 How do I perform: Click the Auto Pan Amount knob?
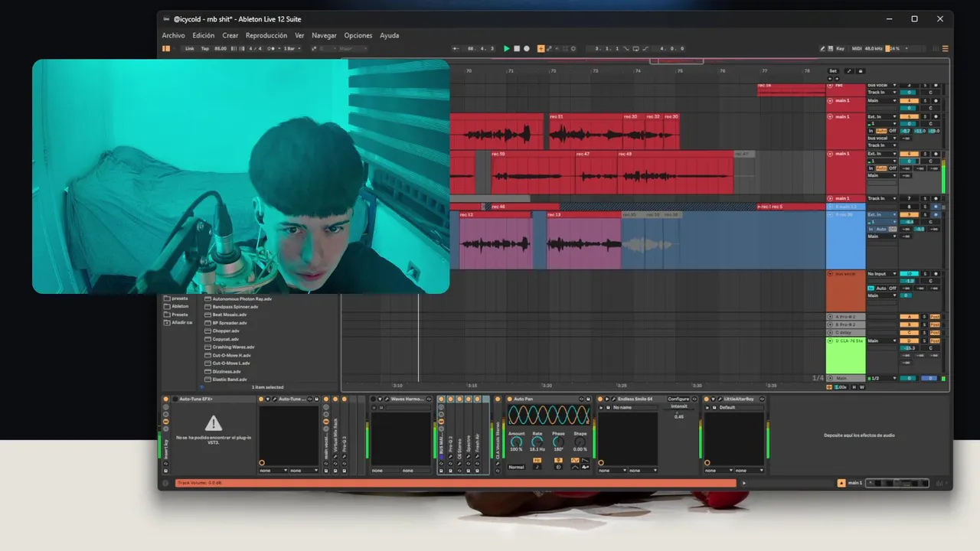[x=516, y=442]
